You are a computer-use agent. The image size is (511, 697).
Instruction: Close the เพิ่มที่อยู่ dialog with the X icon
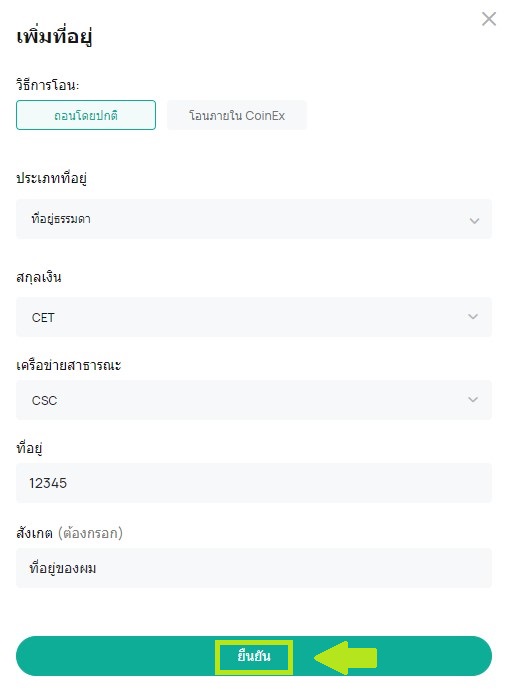[489, 19]
